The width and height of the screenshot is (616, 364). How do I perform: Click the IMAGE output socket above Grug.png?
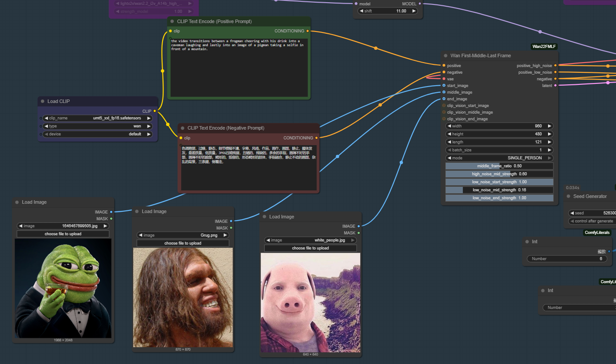[x=231, y=221]
